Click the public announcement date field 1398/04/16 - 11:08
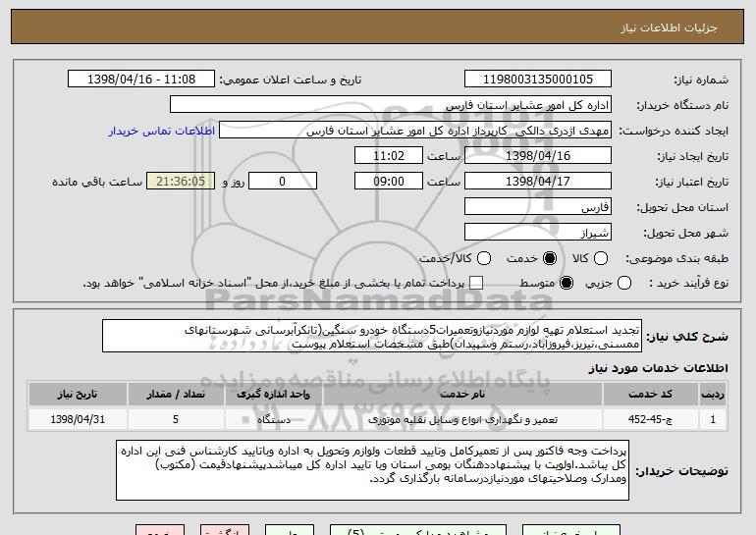This screenshot has width=756, height=535. coord(141,80)
